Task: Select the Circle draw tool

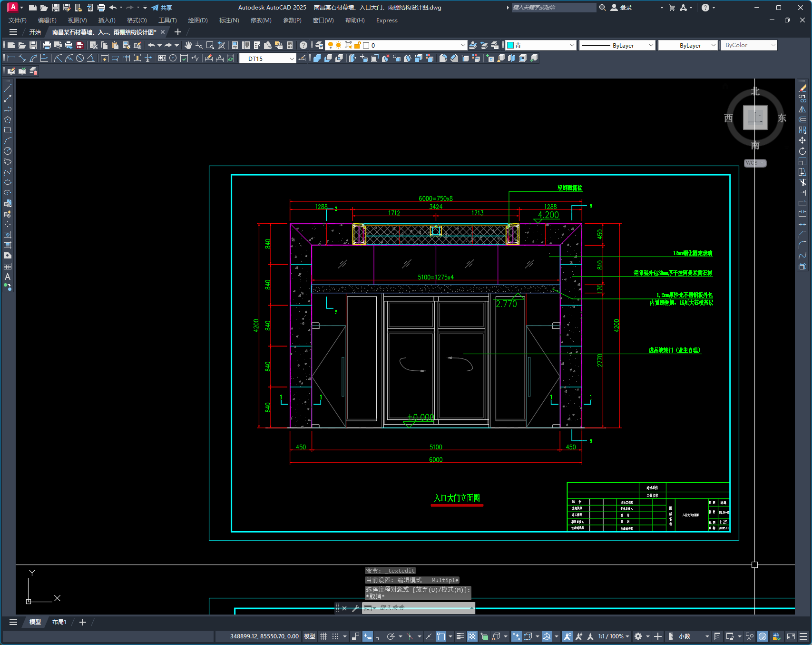Action: 8,151
